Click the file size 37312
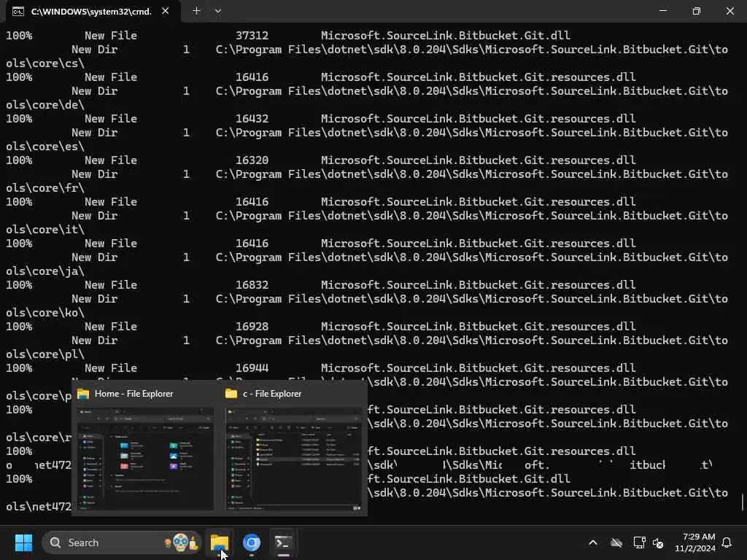This screenshot has width=747, height=560. (252, 35)
